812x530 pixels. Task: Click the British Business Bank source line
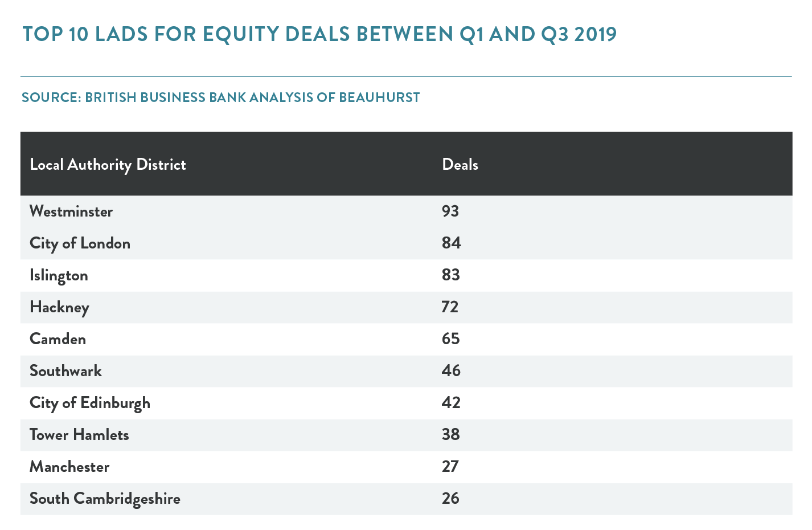pos(220,97)
